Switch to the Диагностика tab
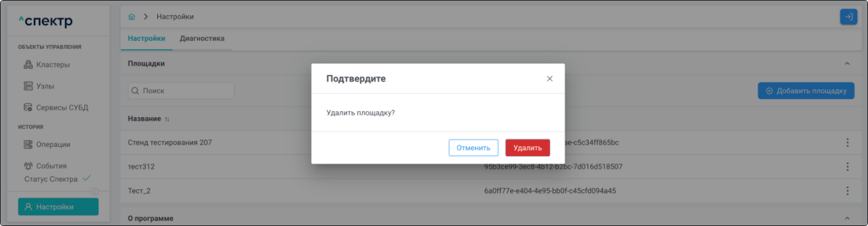This screenshot has height=226, width=868. pyautogui.click(x=202, y=38)
